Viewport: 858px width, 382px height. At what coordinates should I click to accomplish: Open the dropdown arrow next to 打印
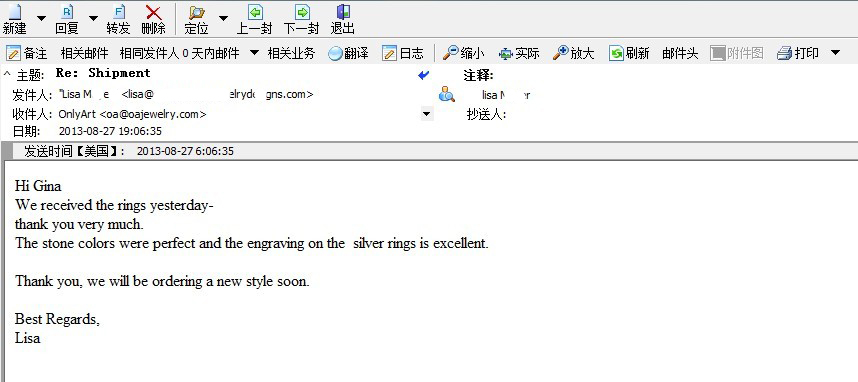(x=835, y=53)
